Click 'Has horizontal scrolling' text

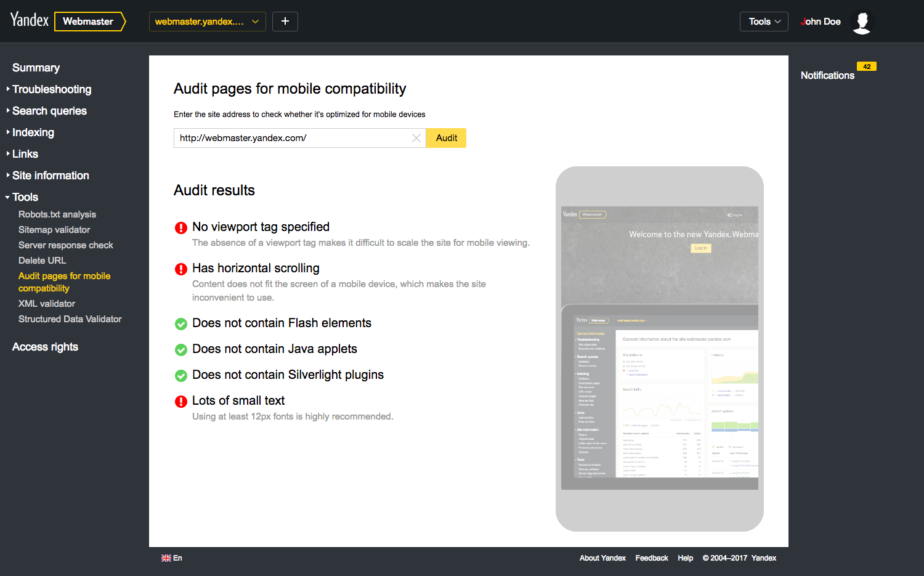[256, 268]
